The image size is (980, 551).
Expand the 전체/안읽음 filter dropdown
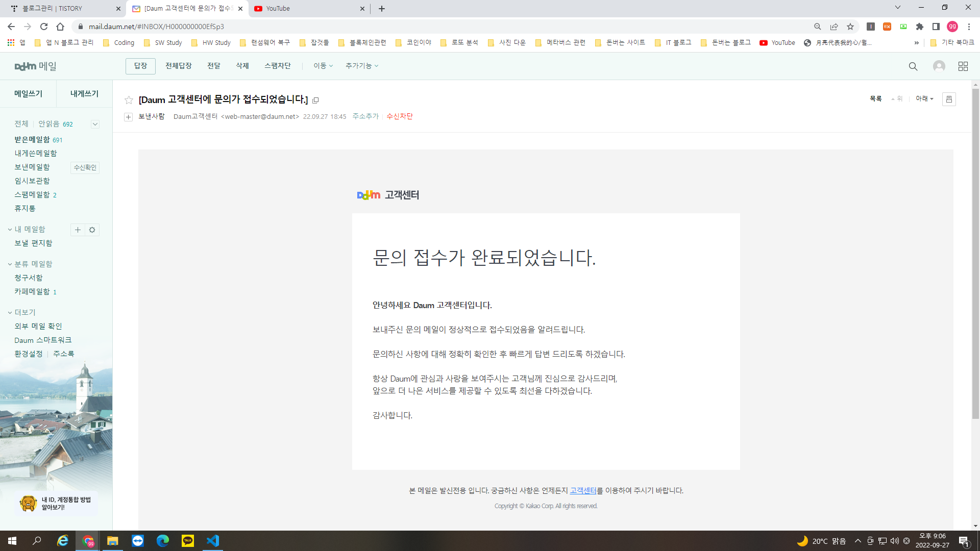coord(95,124)
